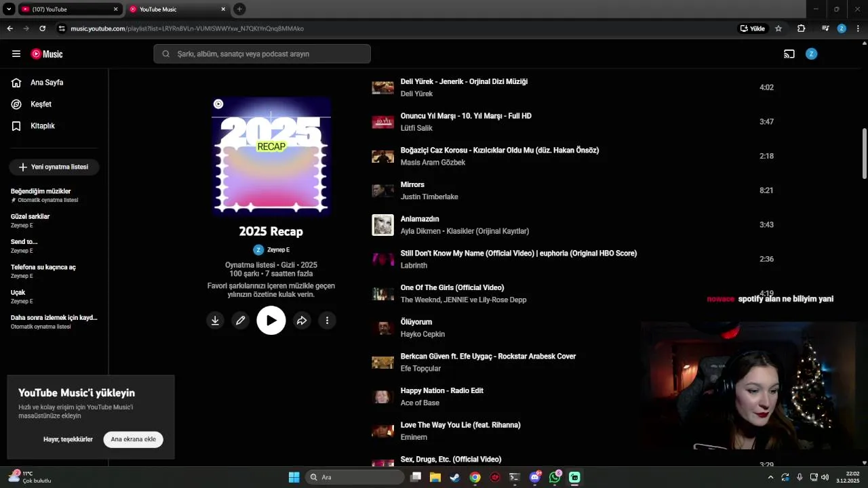Open WhatsApp from the taskbar
This screenshot has height=488, width=868.
click(x=555, y=477)
